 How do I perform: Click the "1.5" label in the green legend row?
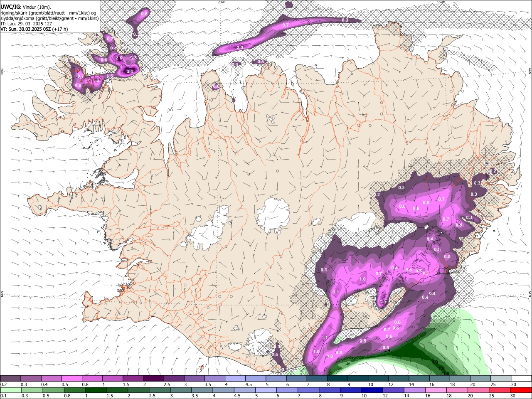click(x=110, y=396)
